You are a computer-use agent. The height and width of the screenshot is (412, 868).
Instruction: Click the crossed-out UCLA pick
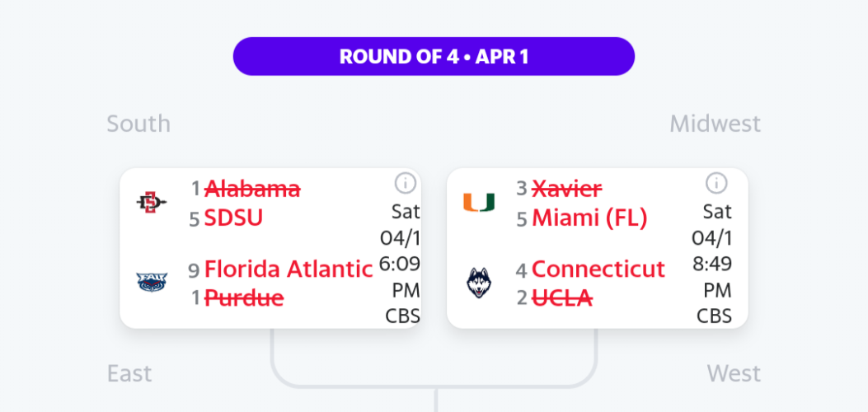(562, 298)
